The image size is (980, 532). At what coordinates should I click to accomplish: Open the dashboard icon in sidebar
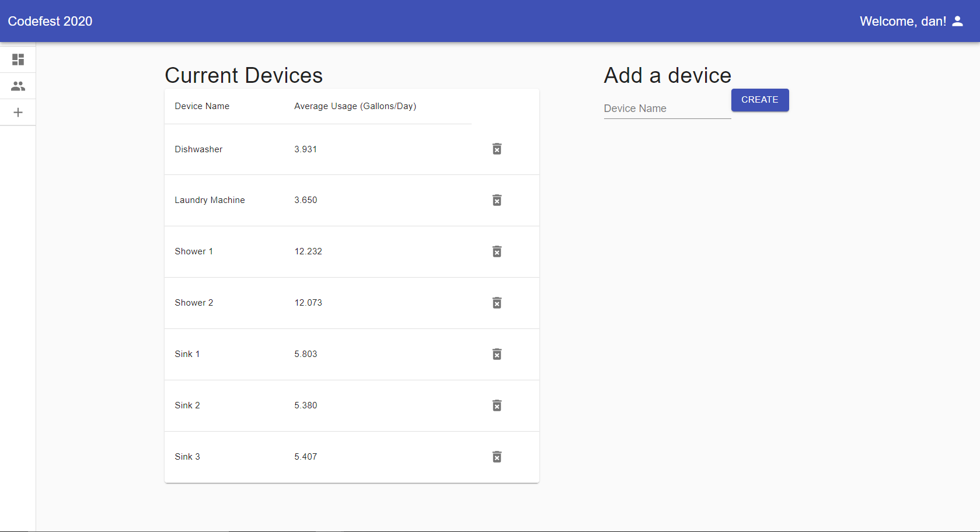coord(18,60)
